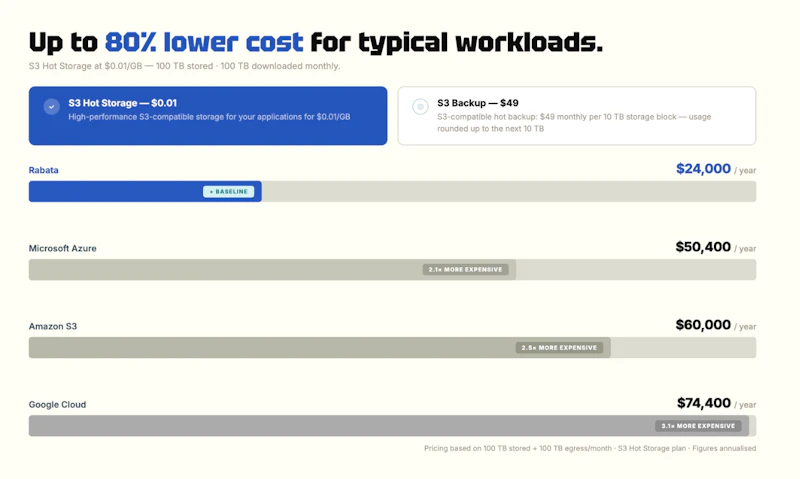Click the + BASELINE badge on Rabata bar

pyautogui.click(x=229, y=192)
